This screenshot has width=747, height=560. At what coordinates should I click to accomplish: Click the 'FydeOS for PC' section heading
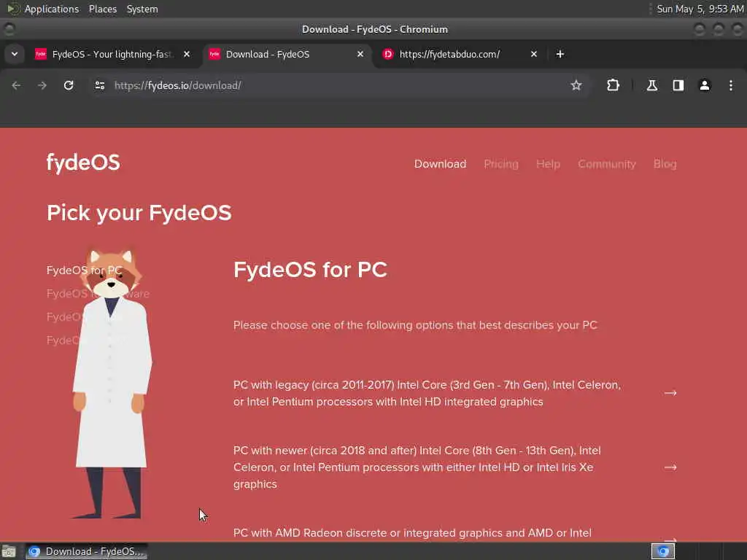pyautogui.click(x=310, y=270)
